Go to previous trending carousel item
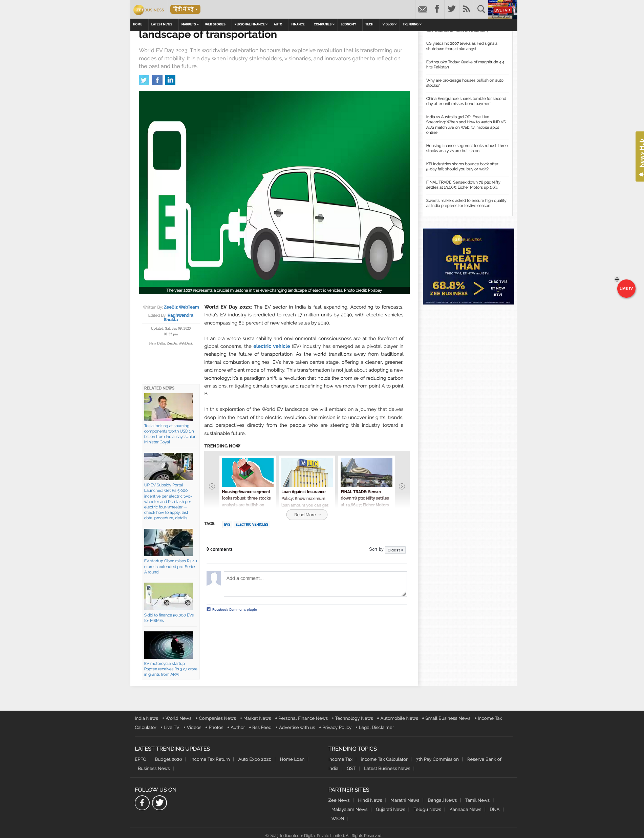The image size is (644, 838). pos(212,486)
